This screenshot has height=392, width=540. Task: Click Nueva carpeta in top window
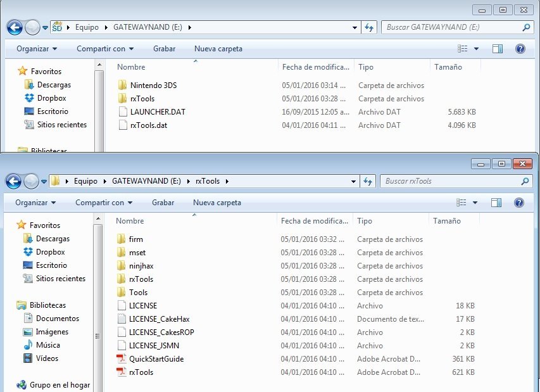click(218, 49)
